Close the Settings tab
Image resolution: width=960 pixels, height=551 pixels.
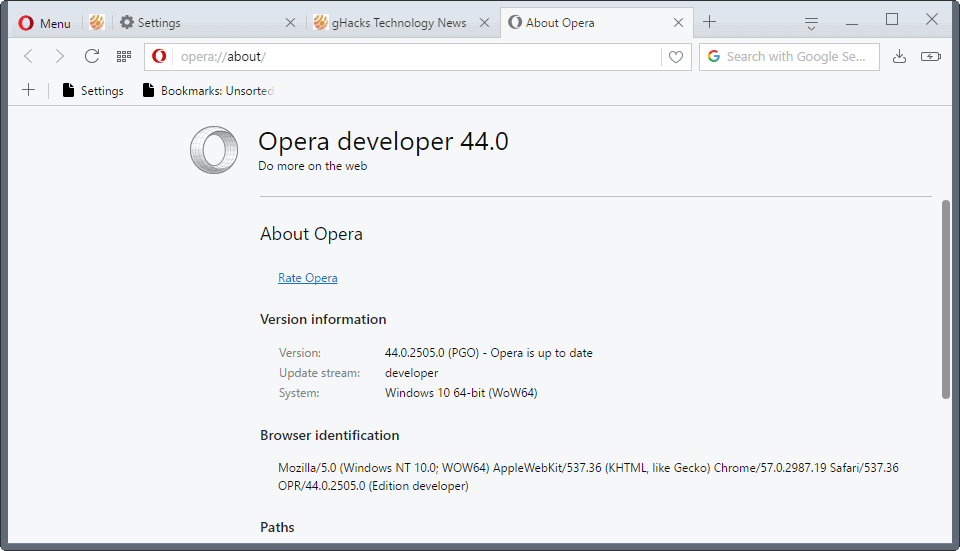[290, 23]
